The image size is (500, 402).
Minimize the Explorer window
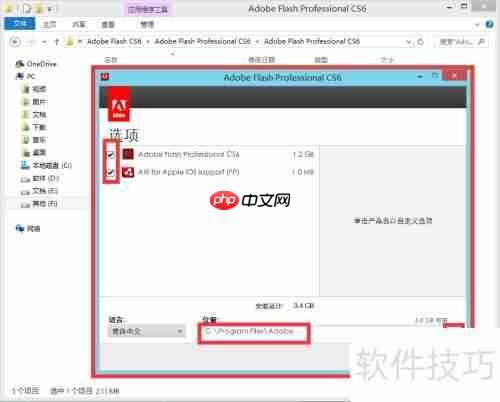(x=449, y=7)
